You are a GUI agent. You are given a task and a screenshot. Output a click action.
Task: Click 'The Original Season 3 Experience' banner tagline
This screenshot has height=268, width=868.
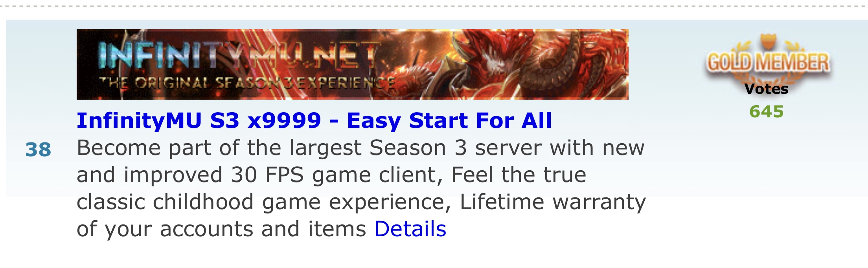(x=247, y=83)
